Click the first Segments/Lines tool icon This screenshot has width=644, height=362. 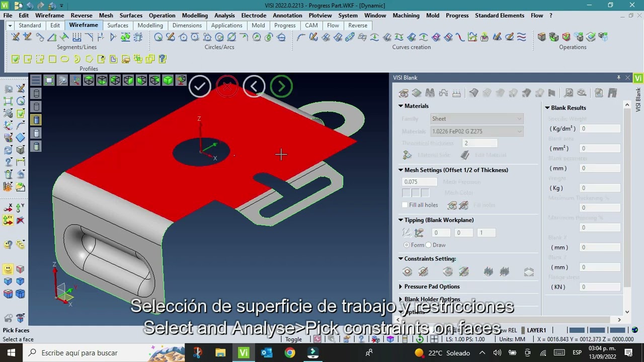pos(16,37)
